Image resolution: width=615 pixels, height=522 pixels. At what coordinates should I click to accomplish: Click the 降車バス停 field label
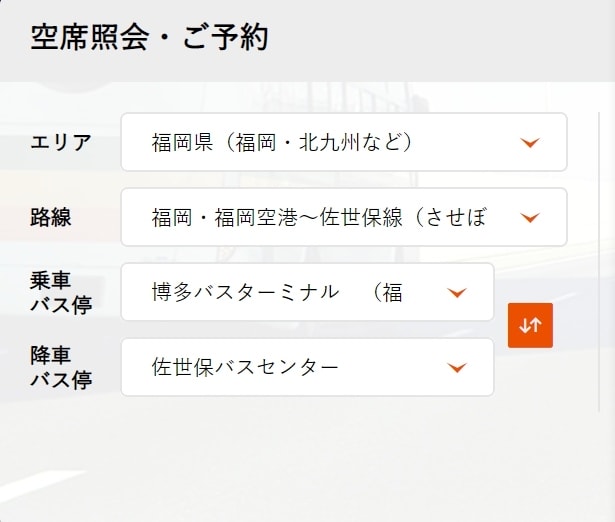(61, 367)
